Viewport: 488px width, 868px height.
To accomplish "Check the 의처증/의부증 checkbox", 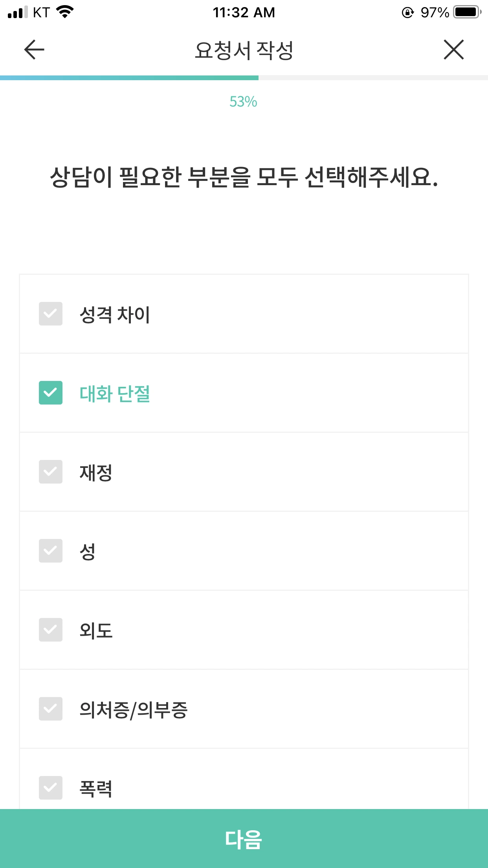I will coord(51,709).
